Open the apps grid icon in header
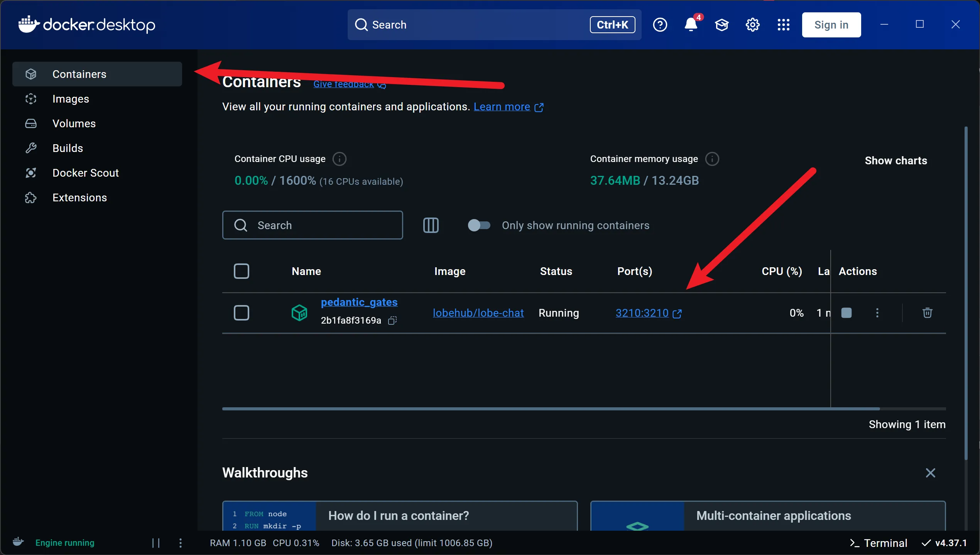Viewport: 980px width, 555px height. 783,25
